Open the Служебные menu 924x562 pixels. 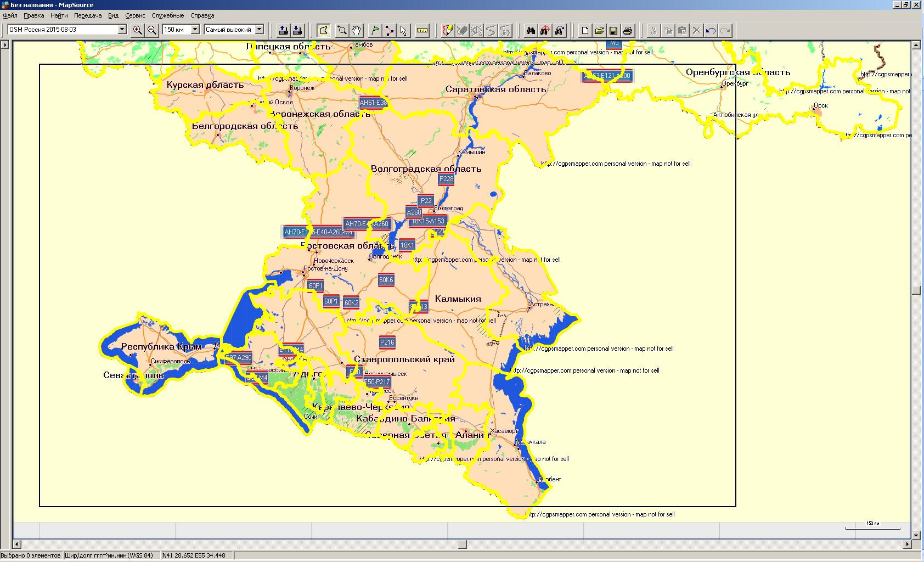(x=168, y=15)
